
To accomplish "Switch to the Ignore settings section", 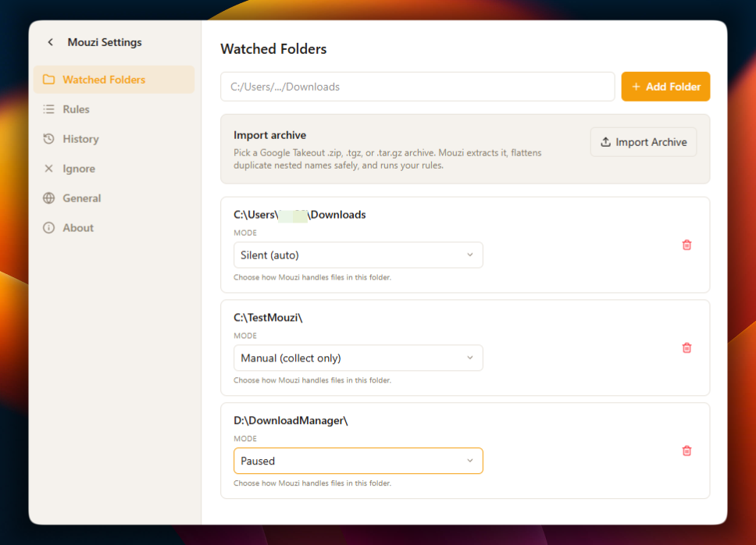I will [114, 169].
